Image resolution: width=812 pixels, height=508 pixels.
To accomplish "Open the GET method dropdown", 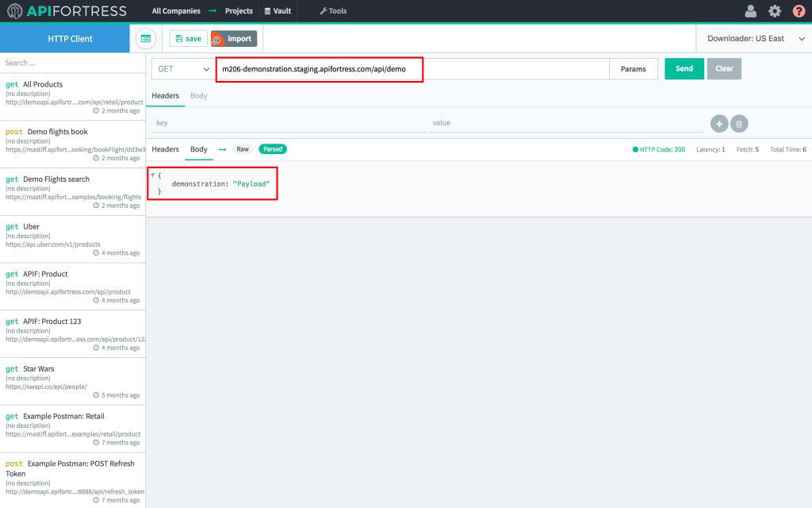I will tap(183, 69).
